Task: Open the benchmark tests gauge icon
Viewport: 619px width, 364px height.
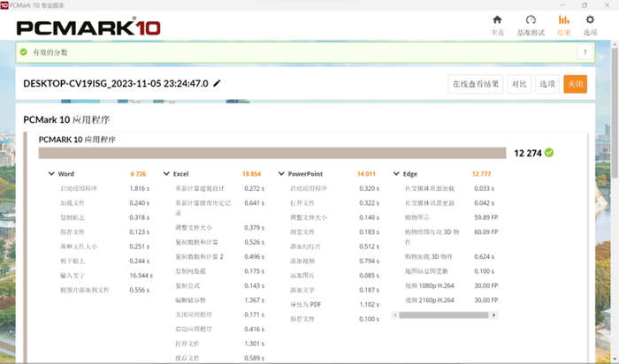Action: click(531, 19)
